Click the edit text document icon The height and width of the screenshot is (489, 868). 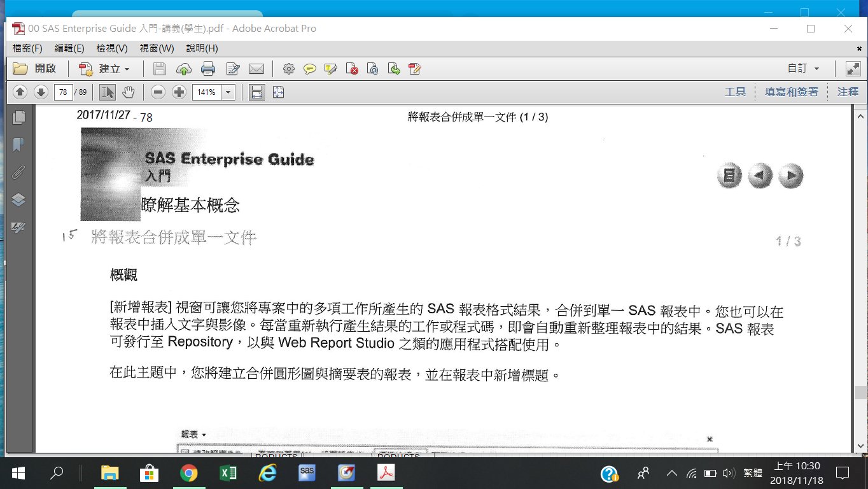pos(232,69)
